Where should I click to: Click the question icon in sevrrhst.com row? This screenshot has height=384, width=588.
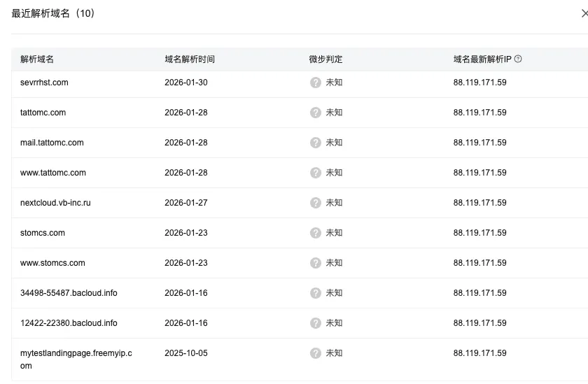(316, 83)
